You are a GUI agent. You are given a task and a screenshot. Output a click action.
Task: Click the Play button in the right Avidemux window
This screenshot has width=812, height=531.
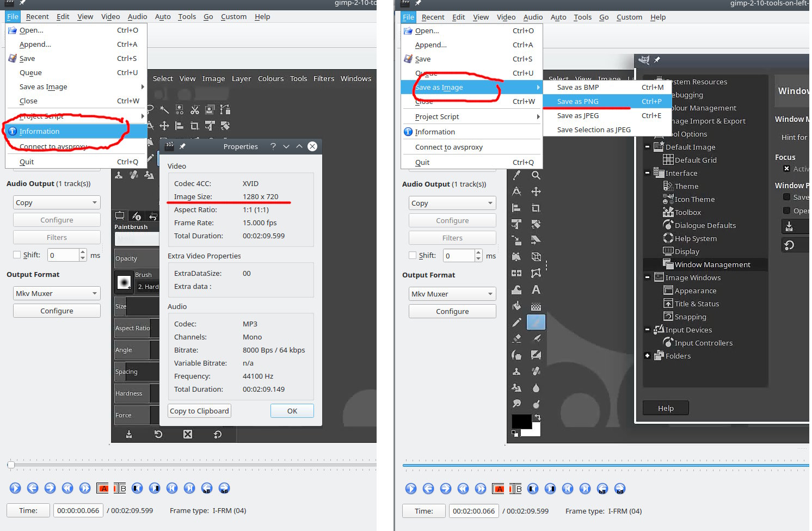(x=411, y=489)
